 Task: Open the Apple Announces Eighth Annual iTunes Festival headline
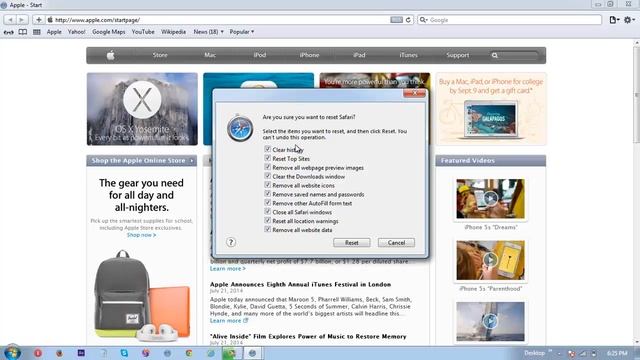[300, 284]
